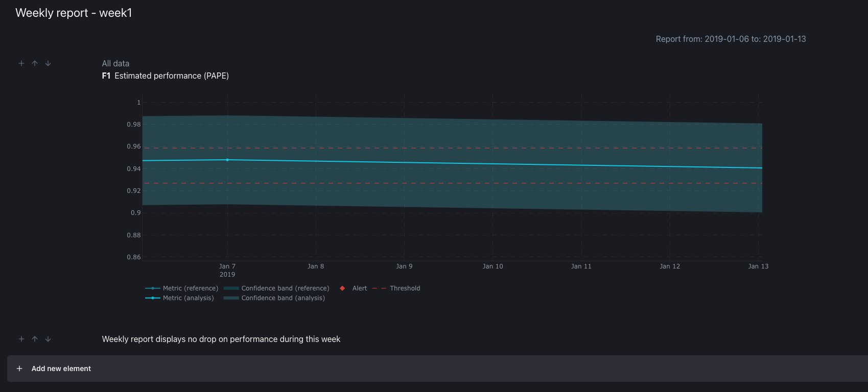Click the plus icon beside the chart element

coord(21,63)
